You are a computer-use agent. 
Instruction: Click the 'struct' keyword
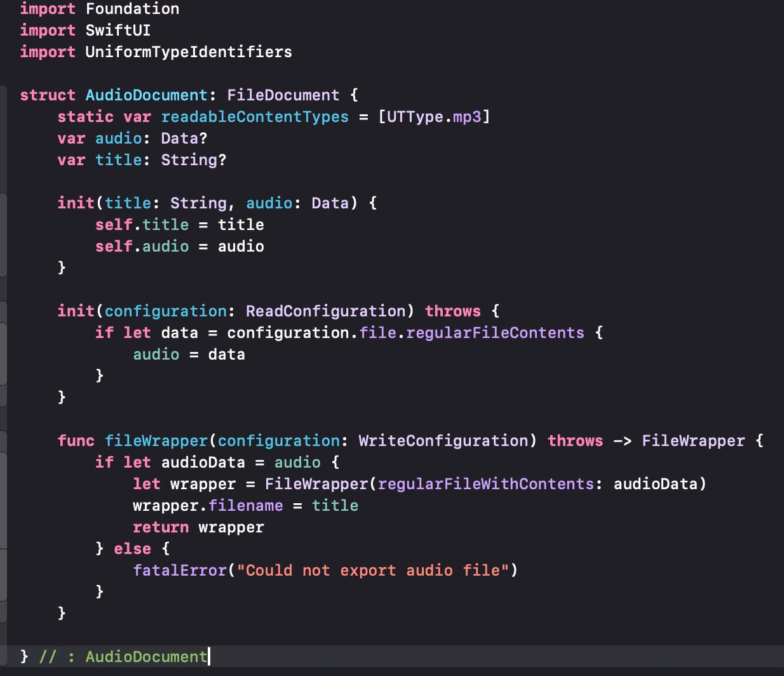48,95
